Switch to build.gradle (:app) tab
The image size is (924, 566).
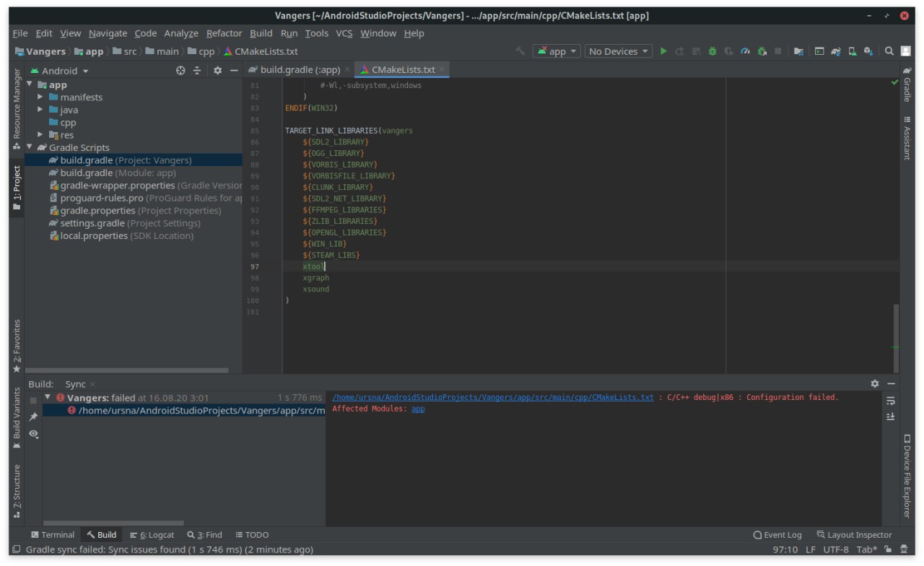pos(300,70)
